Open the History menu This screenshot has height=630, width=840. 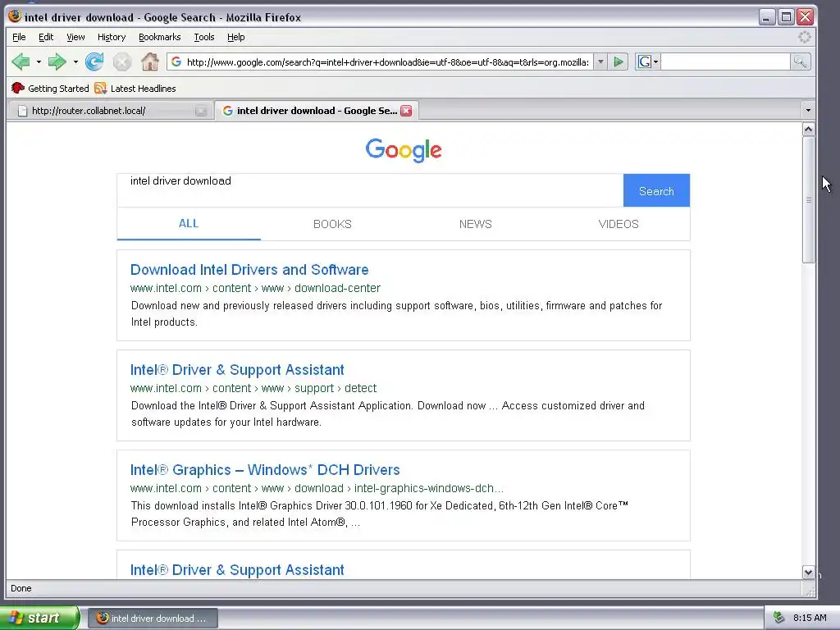(112, 37)
